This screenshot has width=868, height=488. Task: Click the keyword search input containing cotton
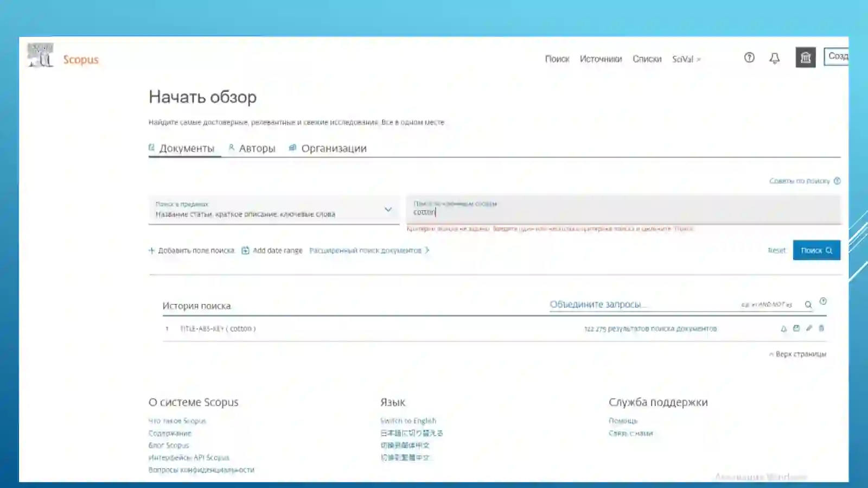point(623,209)
